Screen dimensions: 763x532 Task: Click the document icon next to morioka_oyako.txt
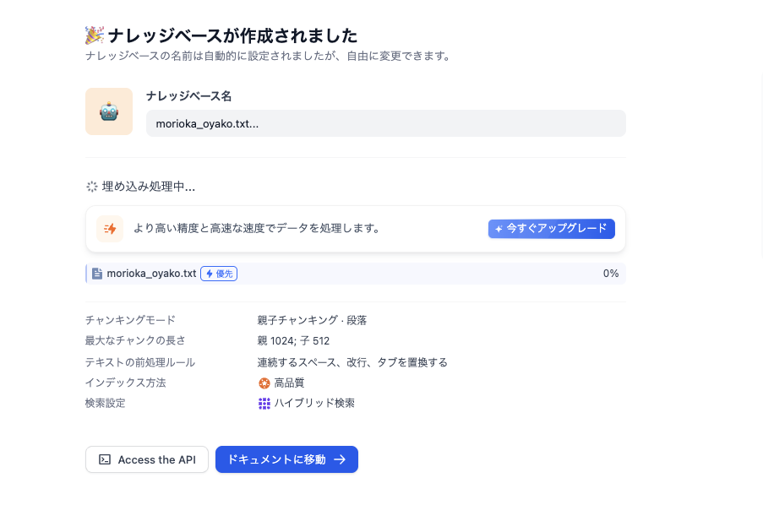click(x=97, y=273)
